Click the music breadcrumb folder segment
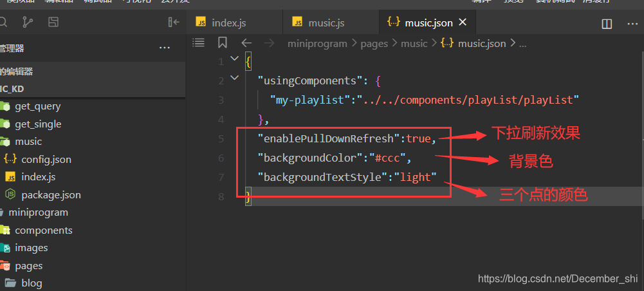This screenshot has width=644, height=291. point(414,44)
